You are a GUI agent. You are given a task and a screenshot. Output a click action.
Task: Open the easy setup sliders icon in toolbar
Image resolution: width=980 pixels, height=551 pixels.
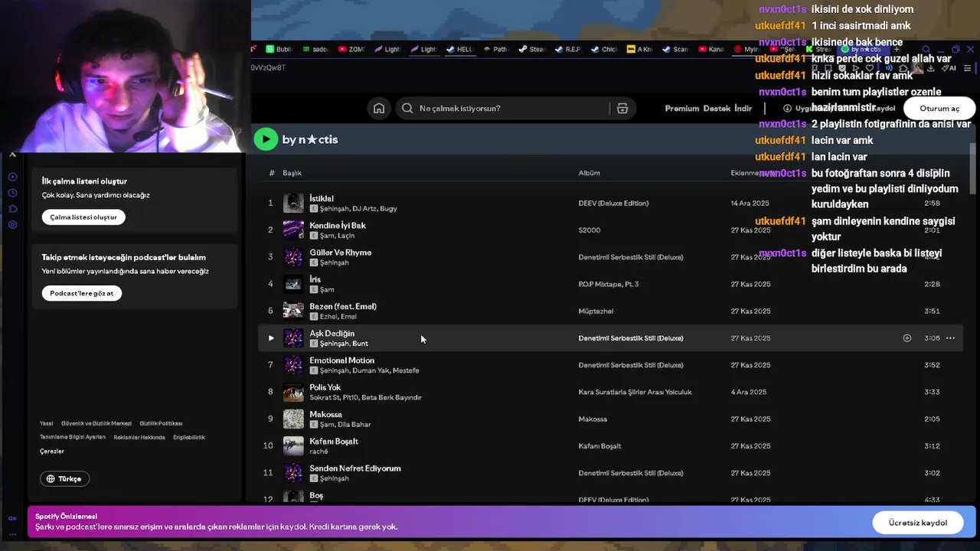(x=967, y=68)
